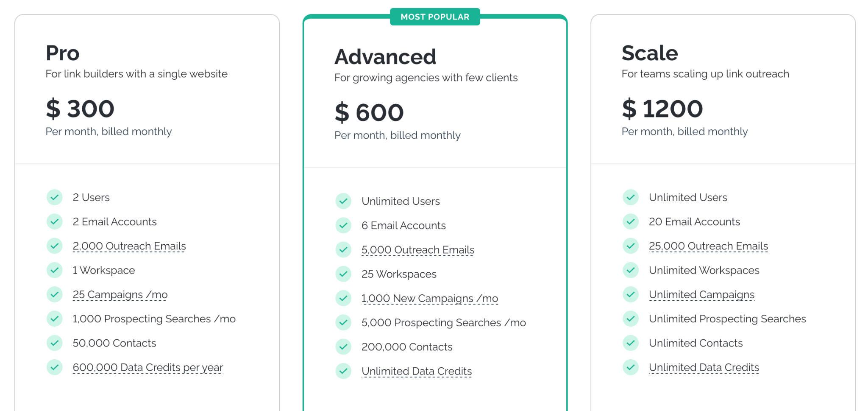Click Advanced plan's Unlimited Data Credits checkmark
The width and height of the screenshot is (868, 411).
point(343,371)
